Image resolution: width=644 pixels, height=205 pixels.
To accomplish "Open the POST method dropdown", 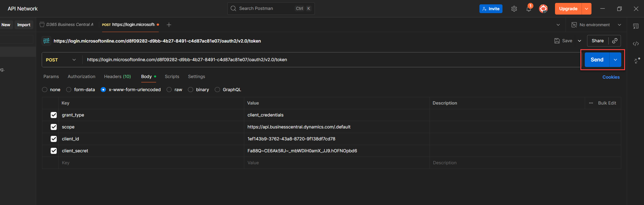I will [61, 60].
